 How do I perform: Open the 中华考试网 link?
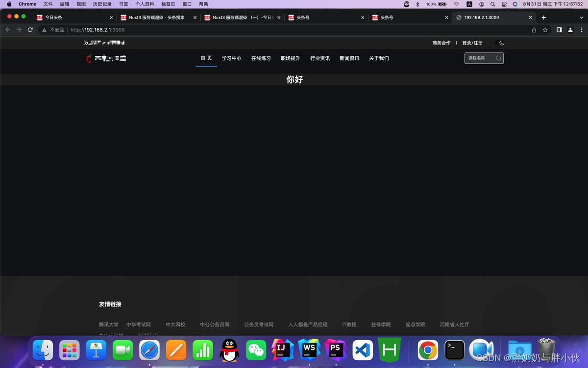(139, 324)
